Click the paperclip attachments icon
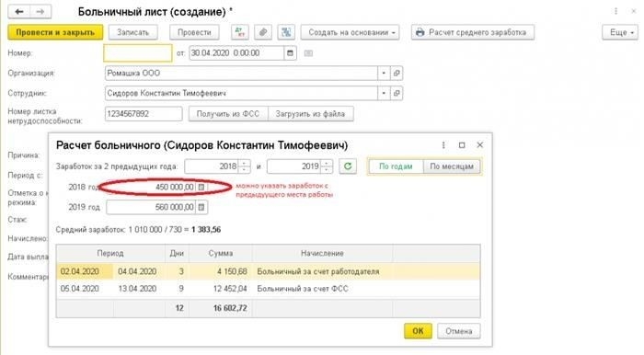Image resolution: width=644 pixels, height=355 pixels. pyautogui.click(x=263, y=32)
